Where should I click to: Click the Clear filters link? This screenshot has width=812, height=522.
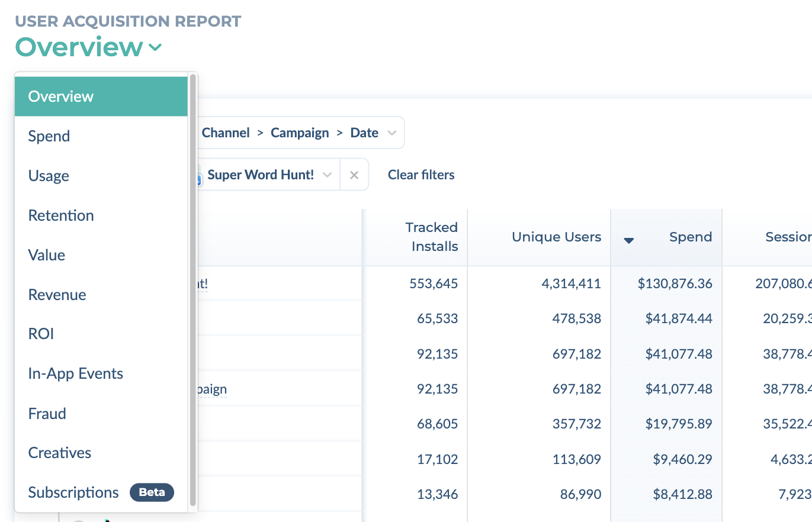pos(421,175)
